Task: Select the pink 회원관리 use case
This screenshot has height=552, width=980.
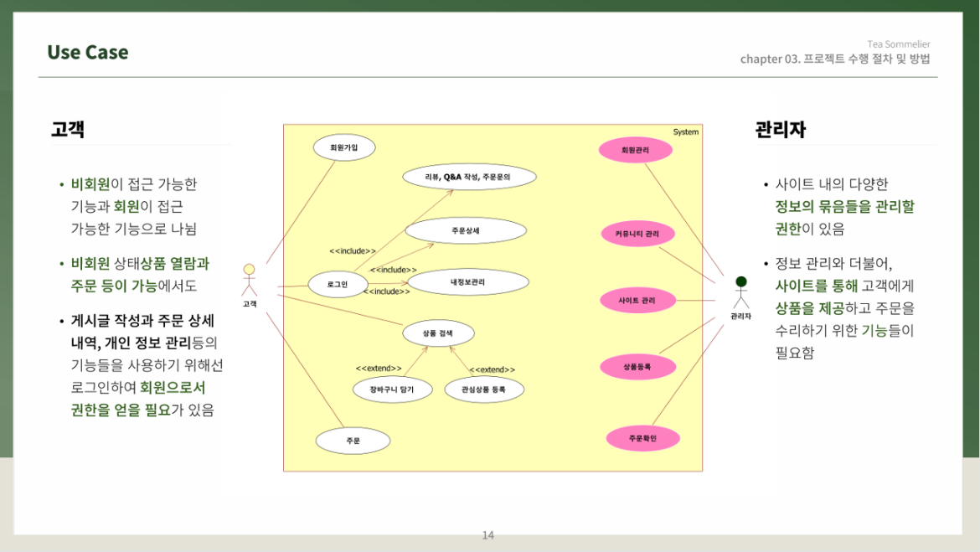Action: [636, 150]
